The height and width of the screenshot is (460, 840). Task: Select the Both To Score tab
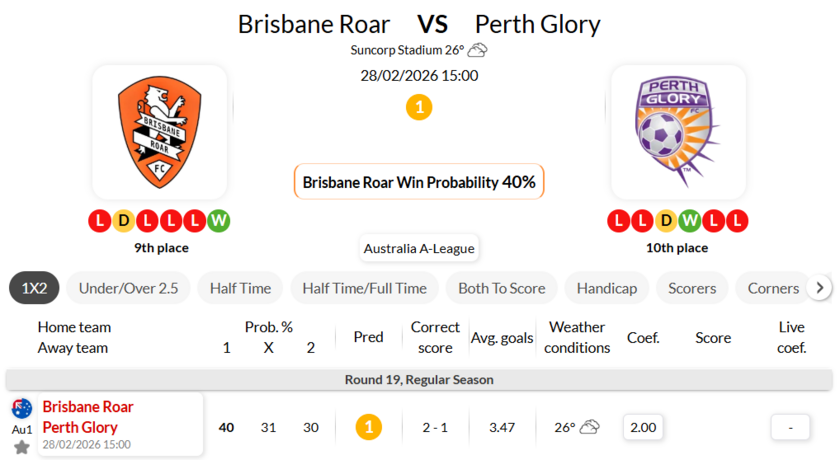[x=501, y=288]
